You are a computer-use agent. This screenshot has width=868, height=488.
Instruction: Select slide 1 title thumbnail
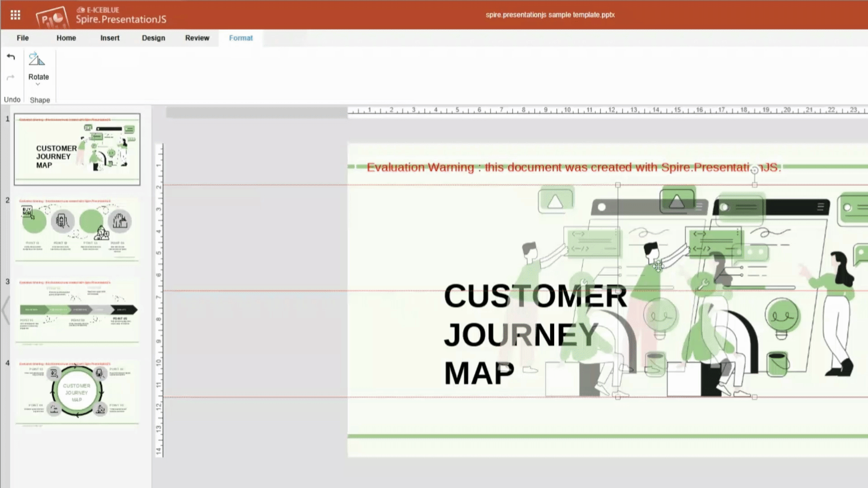[77, 150]
